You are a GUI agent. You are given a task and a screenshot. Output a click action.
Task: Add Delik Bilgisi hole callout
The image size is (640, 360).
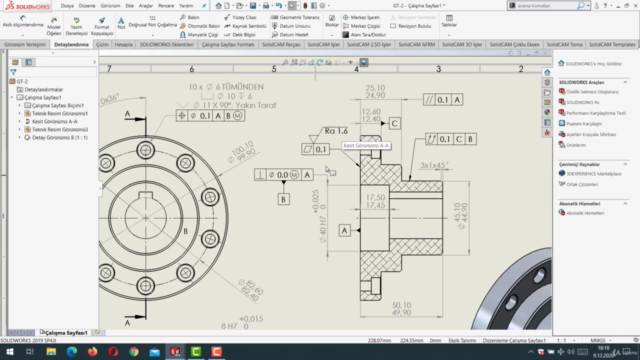click(240, 35)
